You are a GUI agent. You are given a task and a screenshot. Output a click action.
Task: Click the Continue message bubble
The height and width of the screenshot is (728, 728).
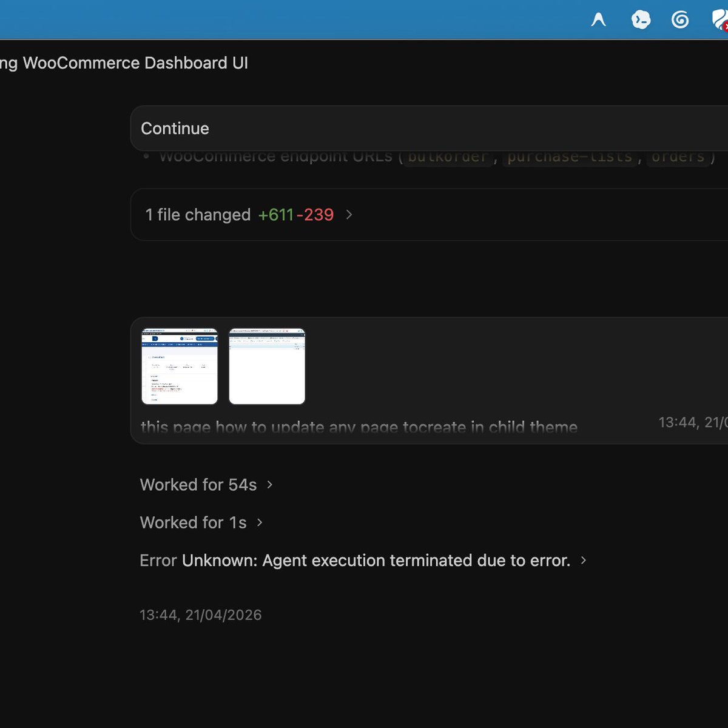click(429, 129)
